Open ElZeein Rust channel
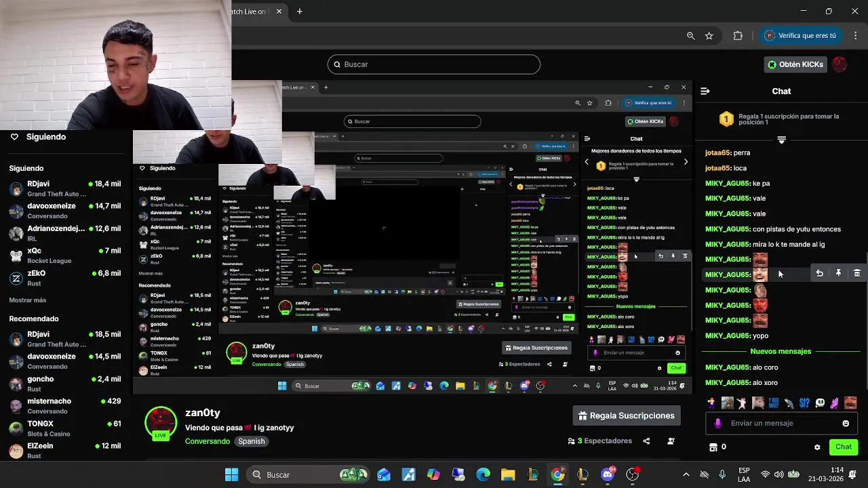 coord(65,451)
